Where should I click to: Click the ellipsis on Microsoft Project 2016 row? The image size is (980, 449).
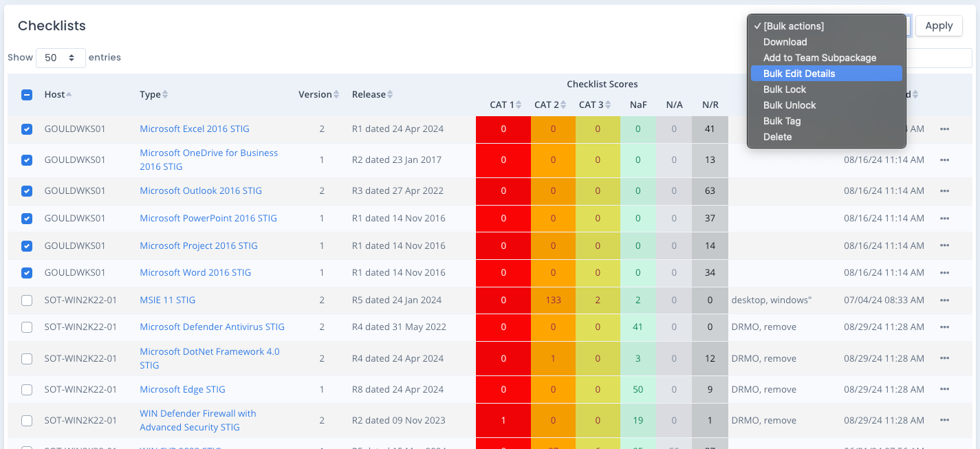[x=944, y=246]
